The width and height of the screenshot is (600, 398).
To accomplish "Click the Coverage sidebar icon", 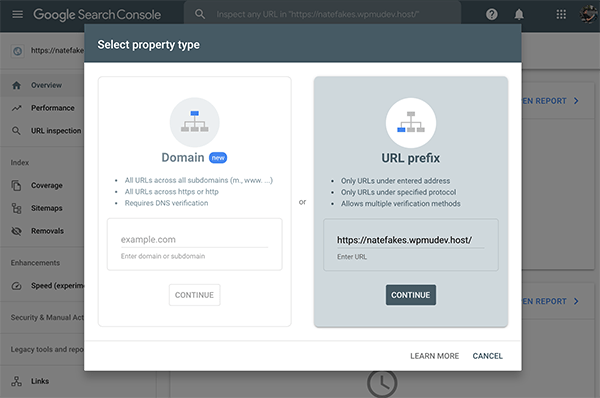I will point(16,185).
